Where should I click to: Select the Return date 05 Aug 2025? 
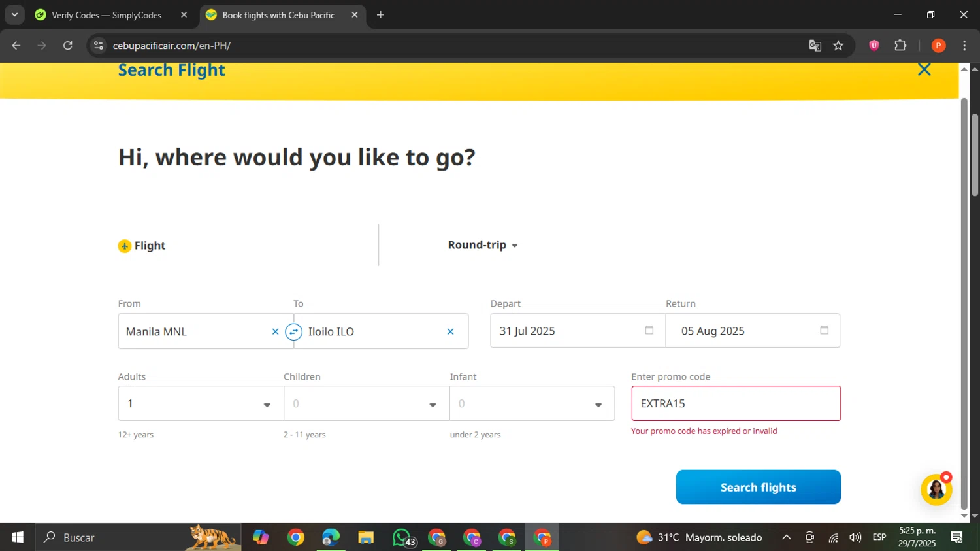tap(753, 331)
